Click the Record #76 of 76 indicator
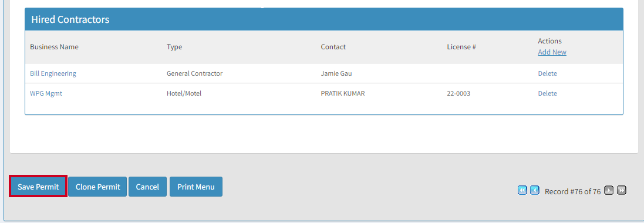The height and width of the screenshot is (223, 644). click(572, 191)
